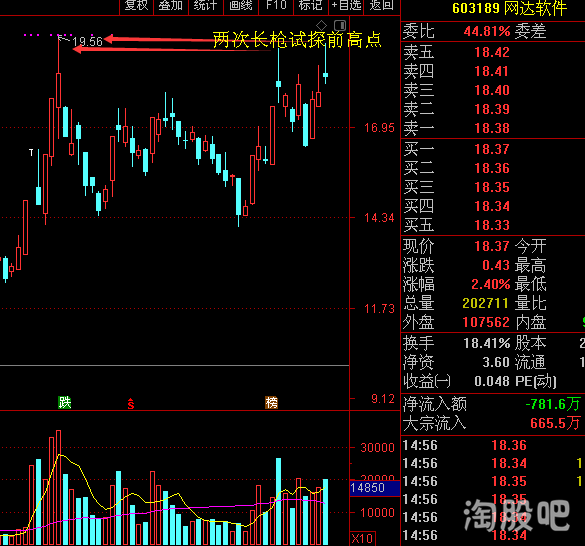The image size is (585, 546).
Task: Click the 返回 back button
Action: pyautogui.click(x=381, y=5)
